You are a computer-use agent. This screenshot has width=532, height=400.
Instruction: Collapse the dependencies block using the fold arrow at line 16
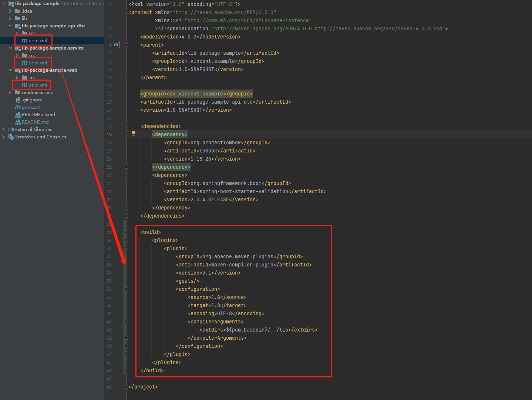tap(126, 126)
